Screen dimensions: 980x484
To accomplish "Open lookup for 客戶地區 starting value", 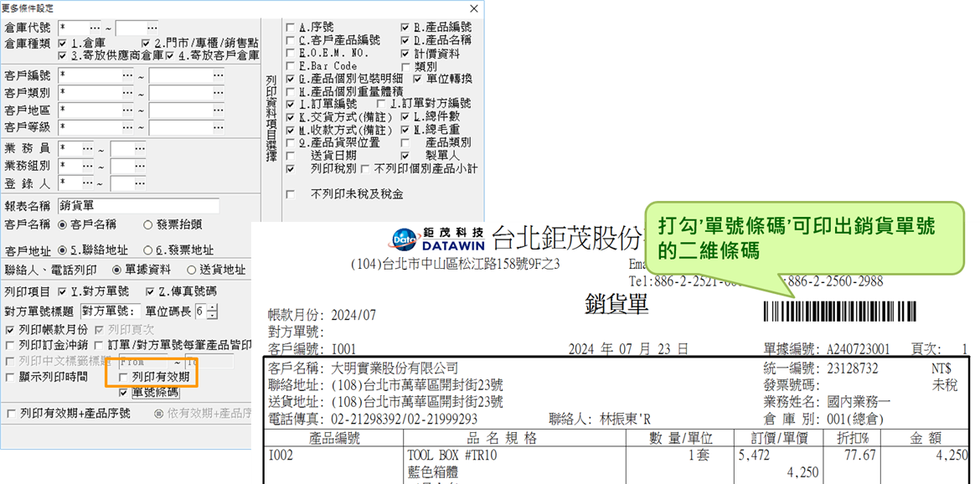I will [127, 111].
